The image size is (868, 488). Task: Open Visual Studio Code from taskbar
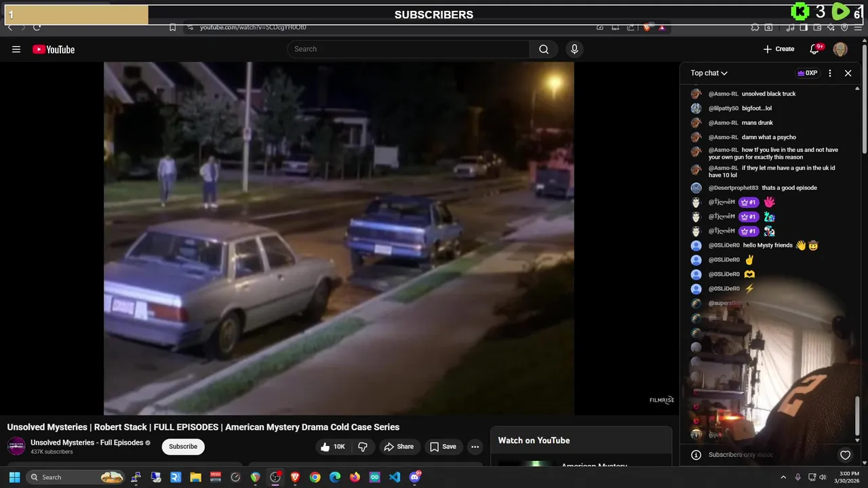tap(395, 477)
